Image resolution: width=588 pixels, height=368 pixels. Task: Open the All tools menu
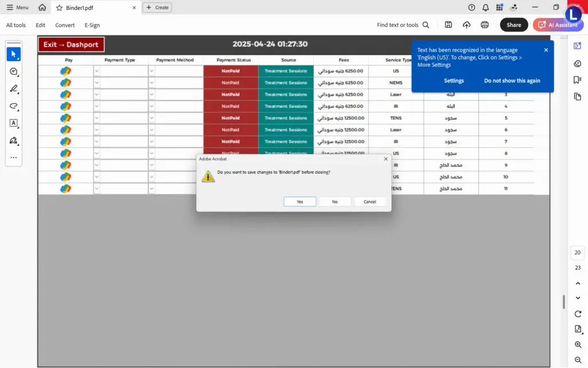16,25
